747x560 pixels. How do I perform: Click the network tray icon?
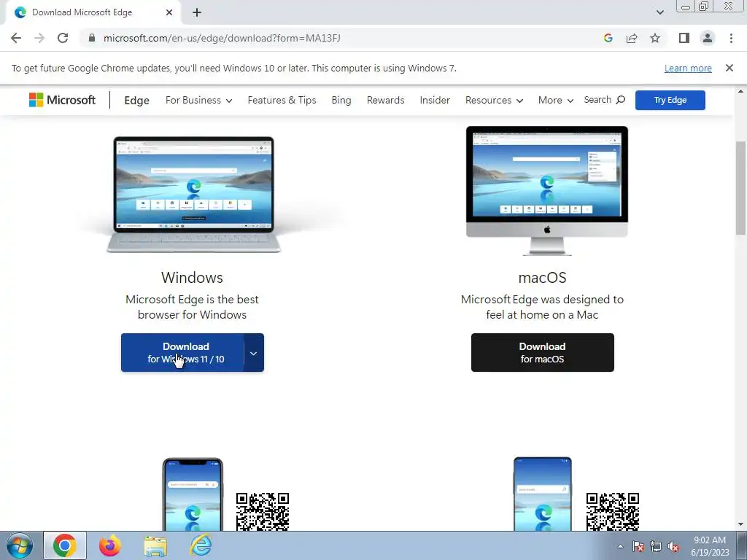[656, 546]
